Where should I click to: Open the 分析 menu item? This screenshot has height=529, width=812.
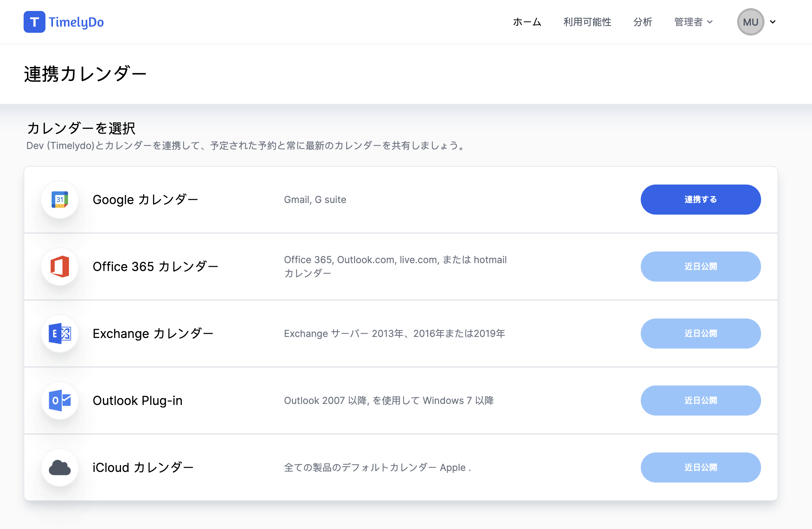pos(643,22)
